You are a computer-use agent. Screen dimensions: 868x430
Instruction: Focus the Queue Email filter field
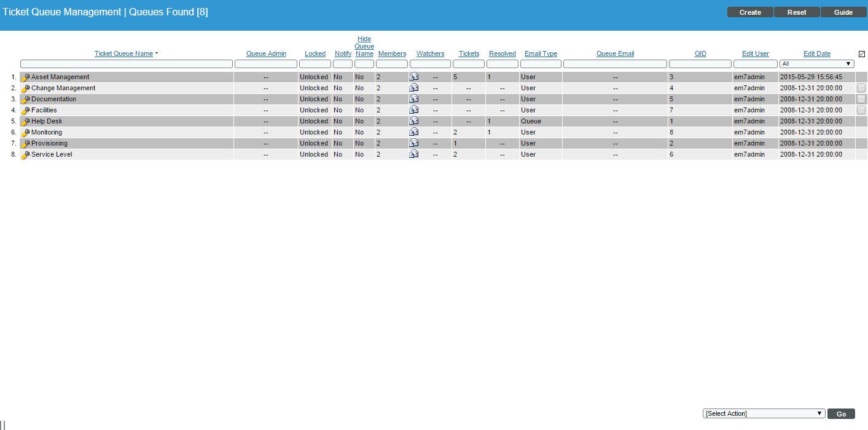point(615,64)
